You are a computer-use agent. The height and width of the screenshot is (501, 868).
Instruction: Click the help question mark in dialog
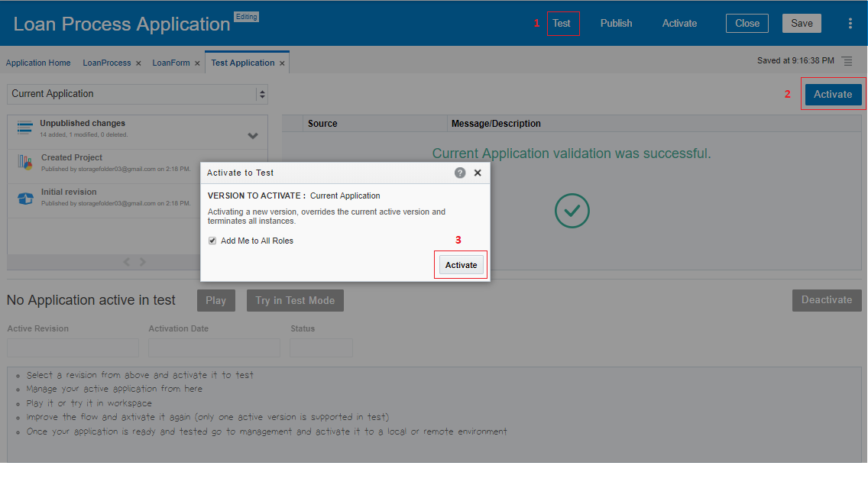coord(460,173)
